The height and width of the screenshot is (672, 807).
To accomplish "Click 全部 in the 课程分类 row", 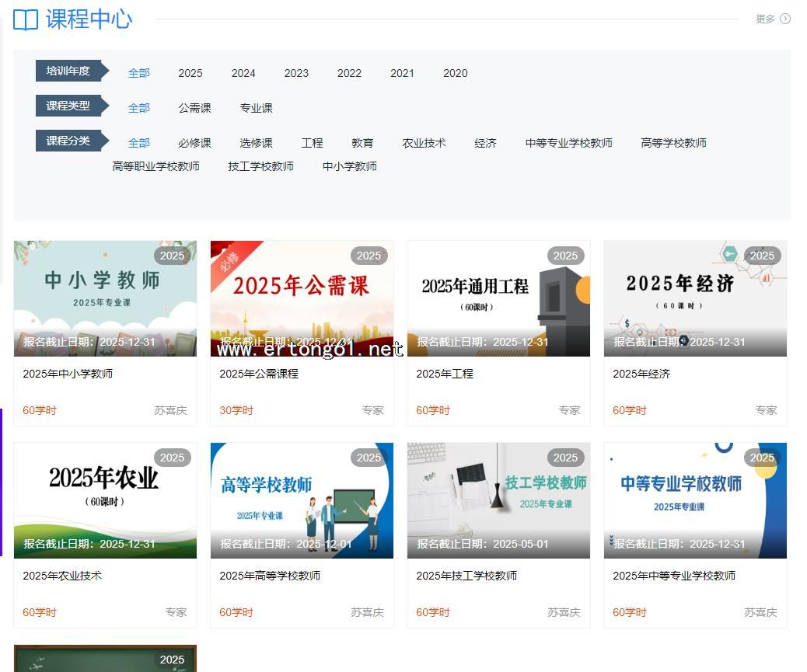I will click(138, 143).
